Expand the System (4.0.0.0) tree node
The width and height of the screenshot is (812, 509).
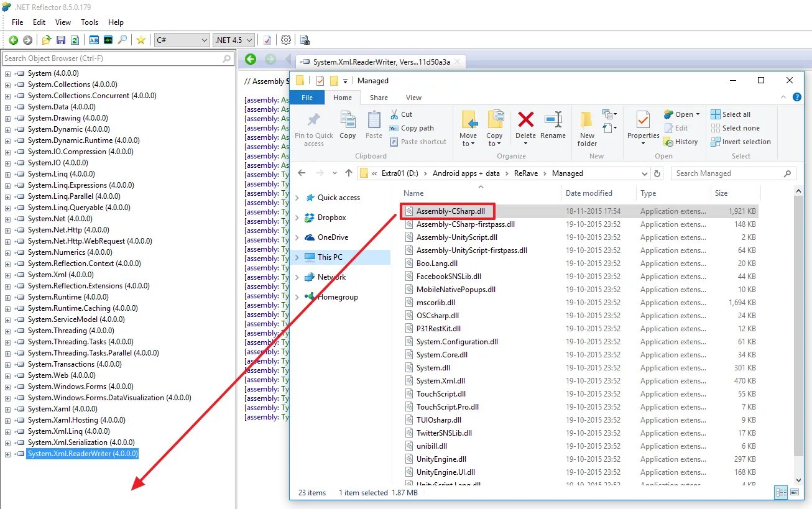pos(7,73)
